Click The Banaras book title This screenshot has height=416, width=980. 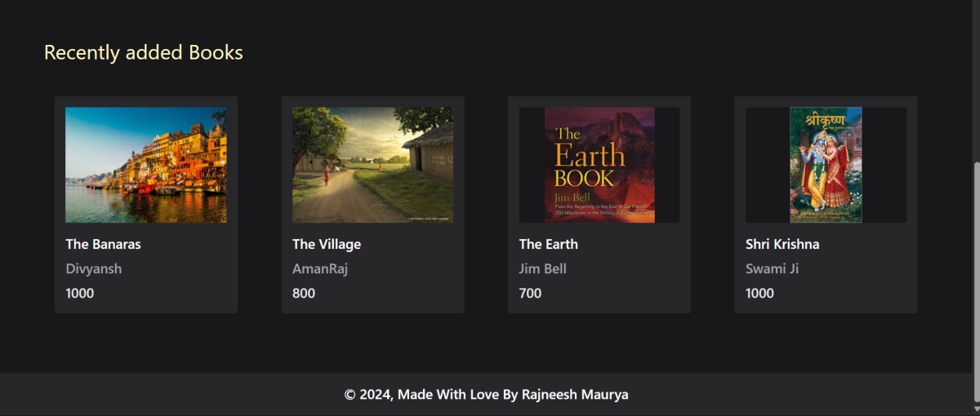coord(103,244)
